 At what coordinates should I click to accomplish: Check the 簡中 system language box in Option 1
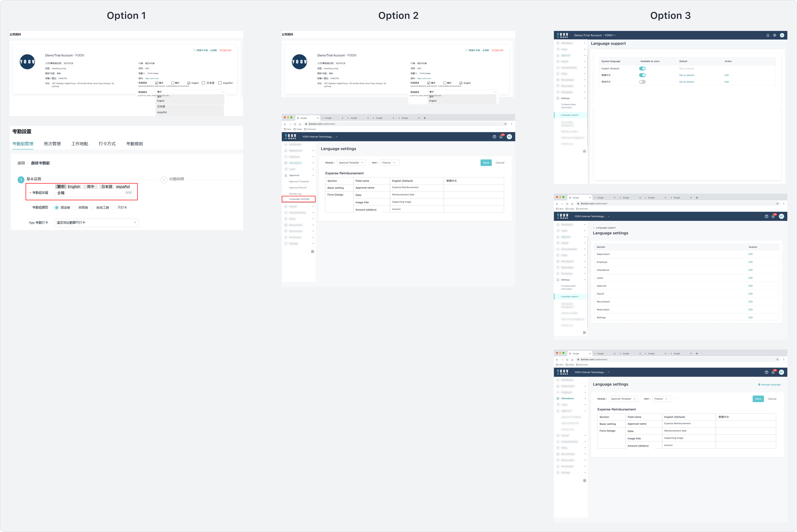coord(173,83)
